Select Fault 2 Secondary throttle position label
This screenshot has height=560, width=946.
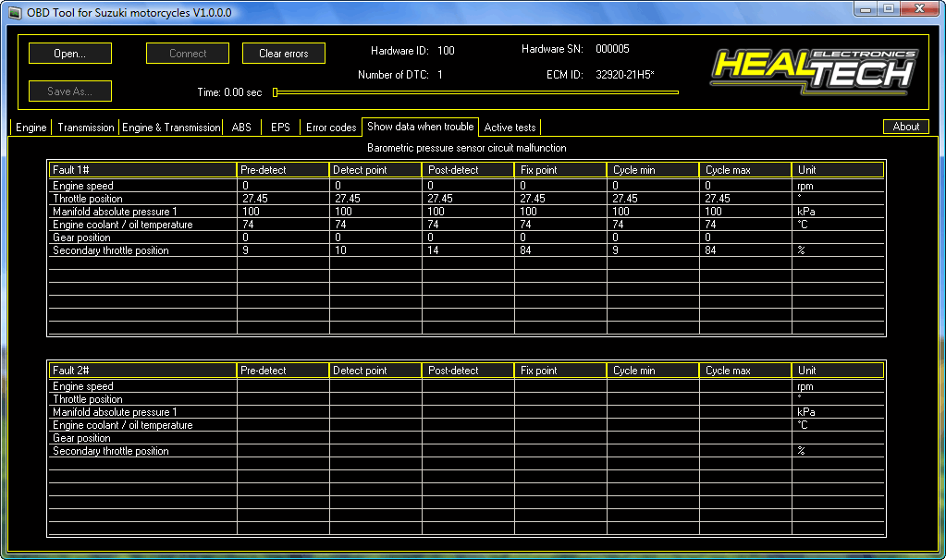click(110, 451)
